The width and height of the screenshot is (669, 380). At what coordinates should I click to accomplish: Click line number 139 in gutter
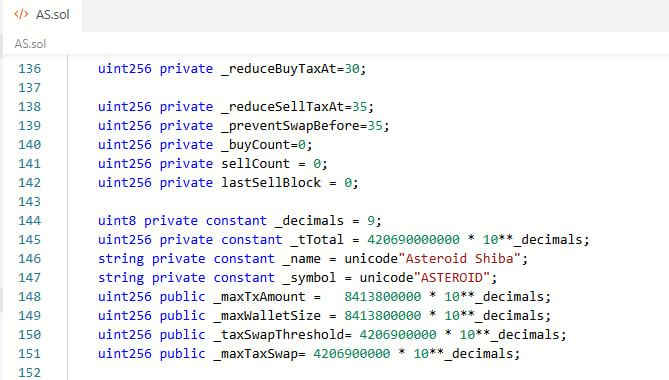pyautogui.click(x=29, y=126)
